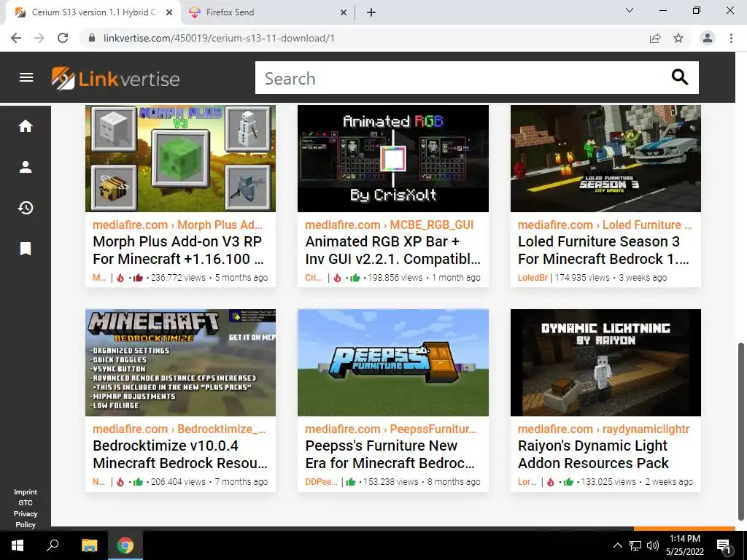Viewport: 747px width, 560px height.
Task: Open a new browser tab
Action: coord(371,12)
